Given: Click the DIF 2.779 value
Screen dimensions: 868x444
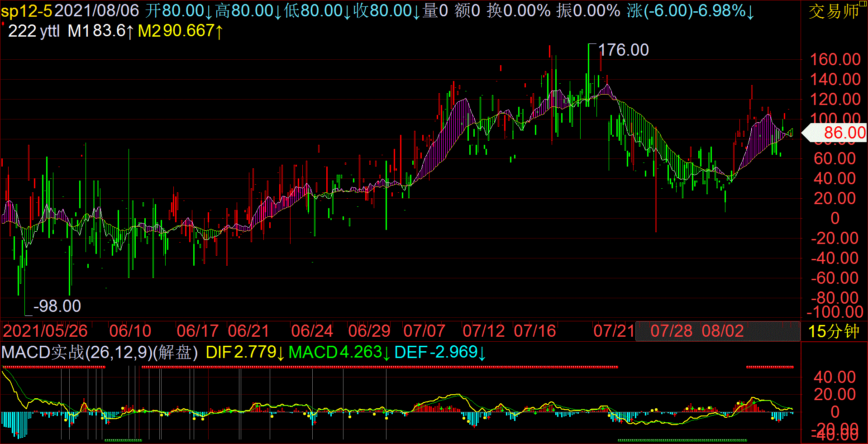Looking at the screenshot, I should [245, 352].
